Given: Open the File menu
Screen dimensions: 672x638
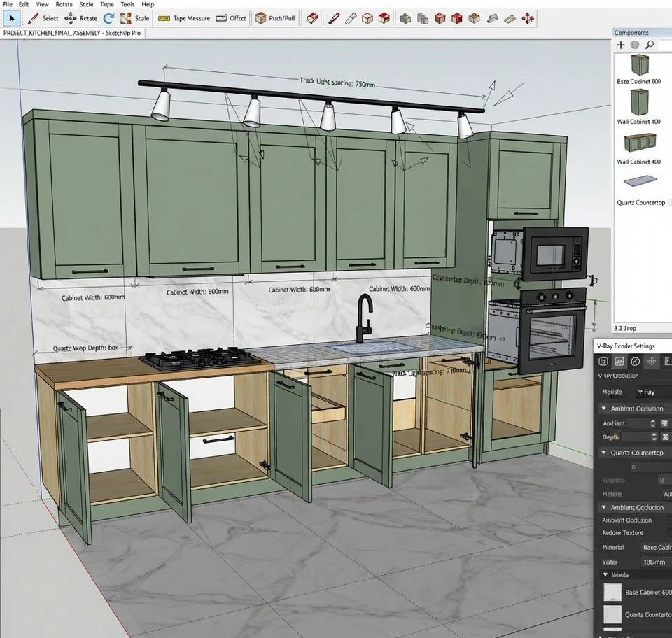Looking at the screenshot, I should 7,4.
